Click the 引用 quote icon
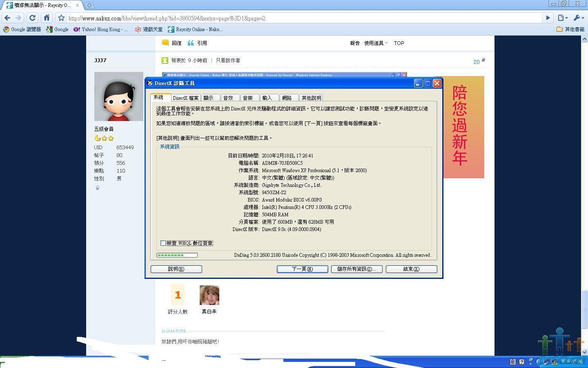Screen dimensions: 588x368 coord(191,43)
